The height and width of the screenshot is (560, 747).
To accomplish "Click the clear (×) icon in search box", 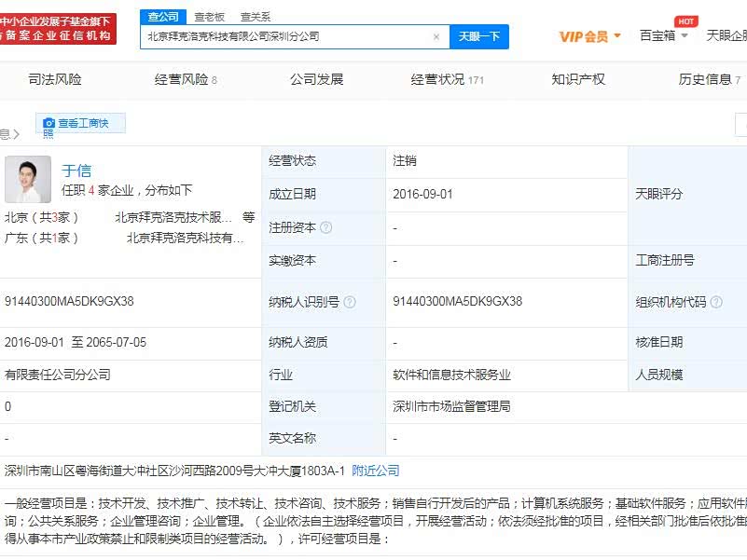I will [436, 37].
